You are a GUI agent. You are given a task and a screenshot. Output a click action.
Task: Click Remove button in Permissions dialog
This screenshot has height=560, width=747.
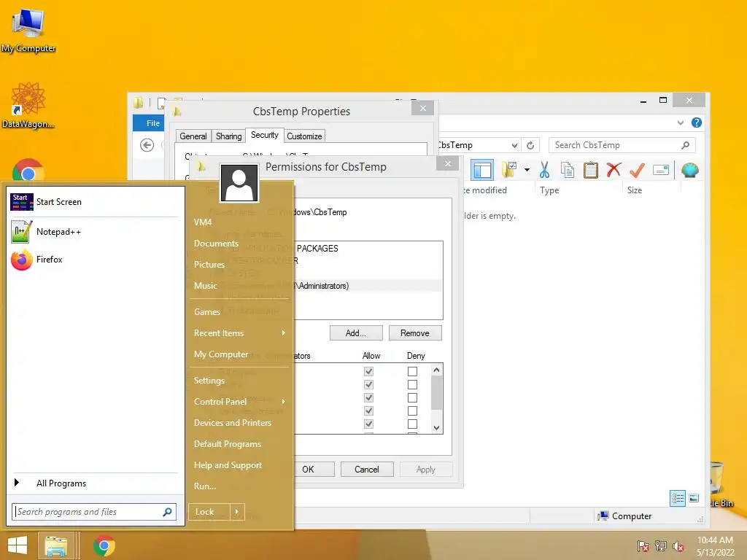[x=415, y=332]
